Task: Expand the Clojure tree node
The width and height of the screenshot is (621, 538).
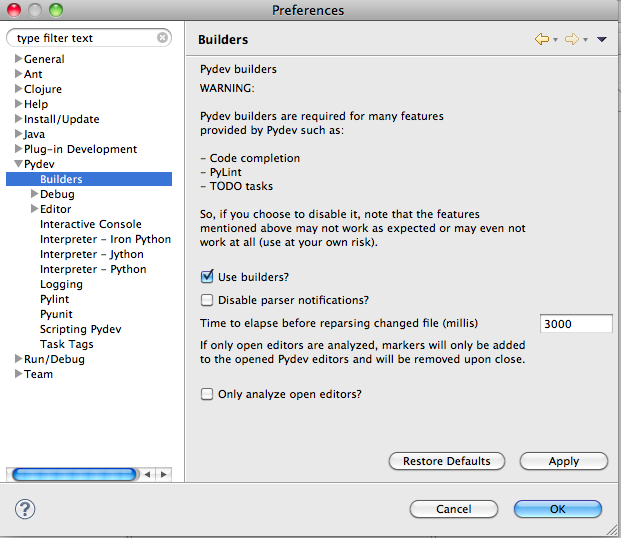Action: (x=18, y=89)
